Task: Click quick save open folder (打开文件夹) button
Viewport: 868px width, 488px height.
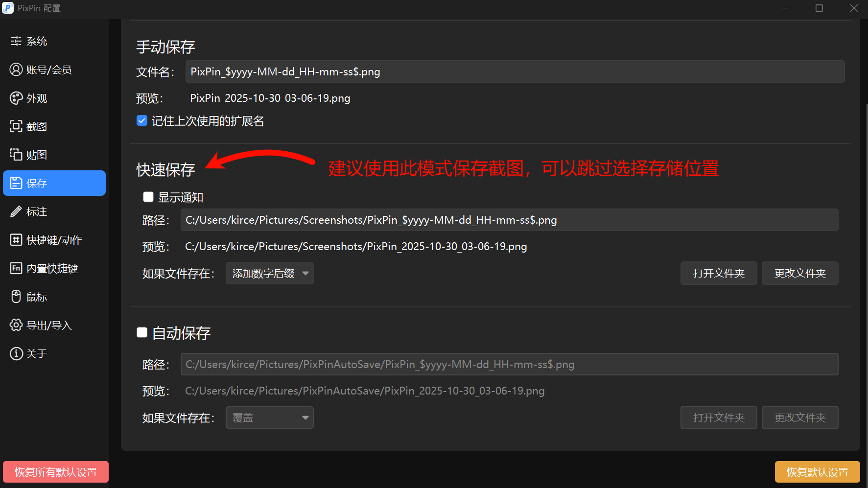Action: coord(719,273)
